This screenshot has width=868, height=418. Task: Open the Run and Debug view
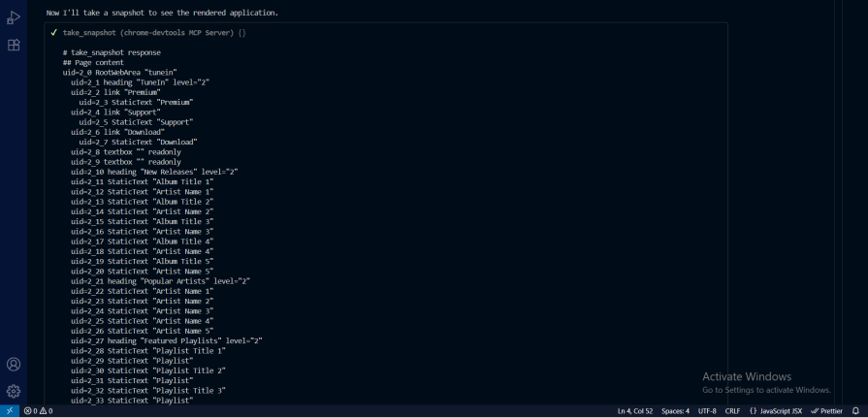click(x=14, y=17)
